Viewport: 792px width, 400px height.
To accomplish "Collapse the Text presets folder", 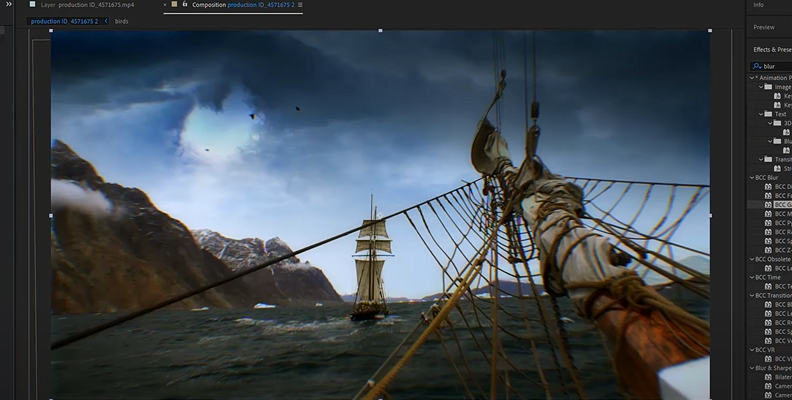I will (761, 114).
